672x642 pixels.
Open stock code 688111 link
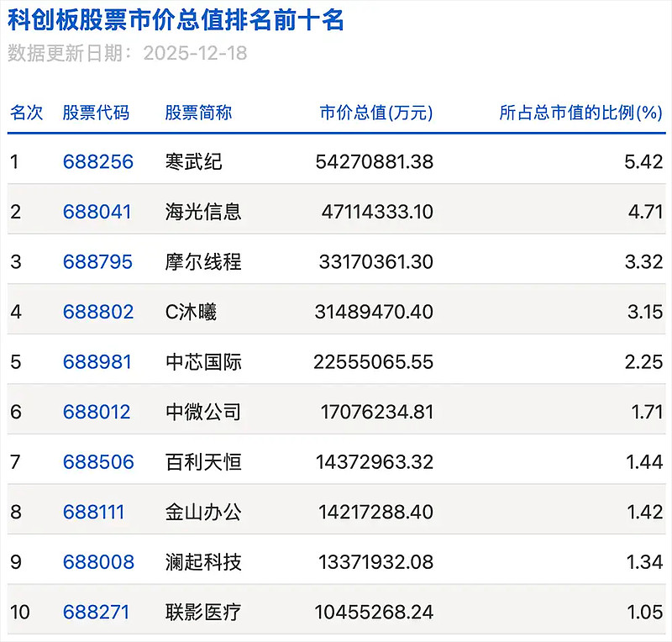coord(97,511)
